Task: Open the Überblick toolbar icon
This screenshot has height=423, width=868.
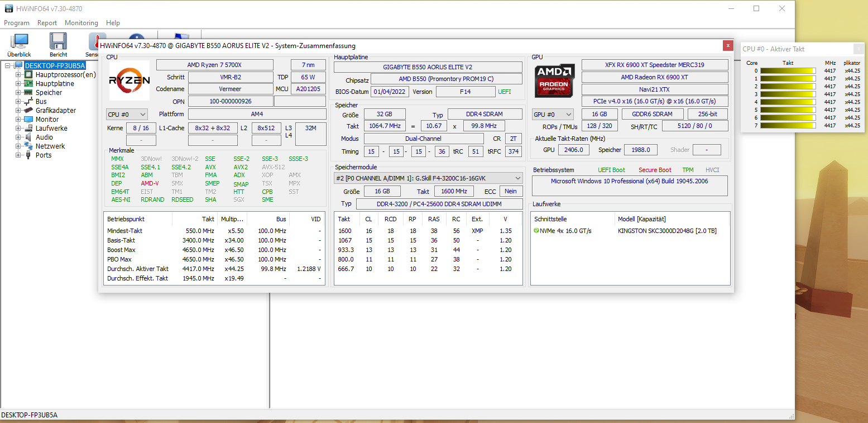Action: point(19,41)
